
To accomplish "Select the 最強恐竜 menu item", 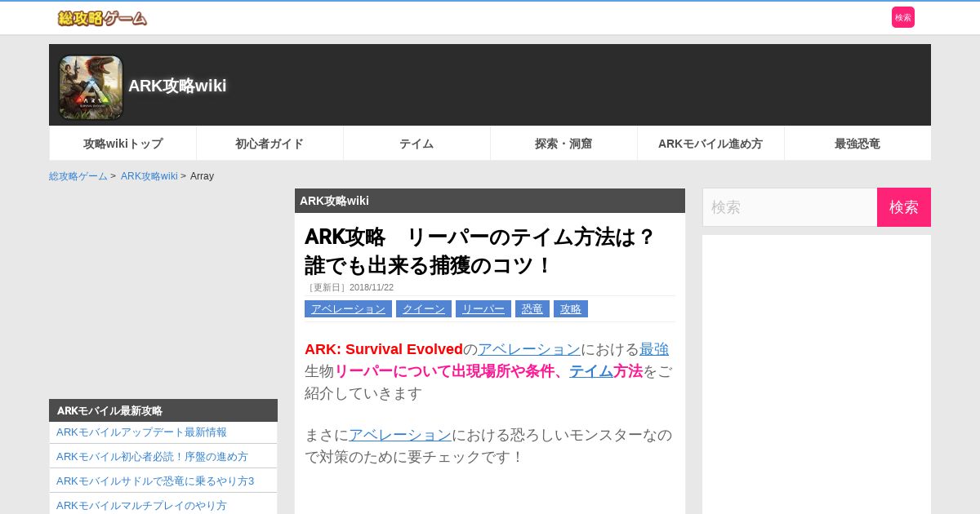I will [x=857, y=144].
